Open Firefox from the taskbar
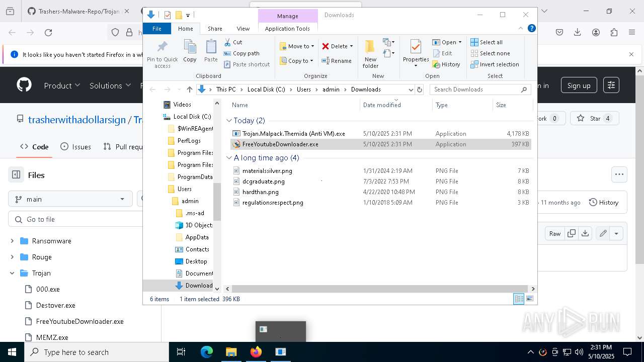This screenshot has height=362, width=644. pyautogui.click(x=256, y=352)
